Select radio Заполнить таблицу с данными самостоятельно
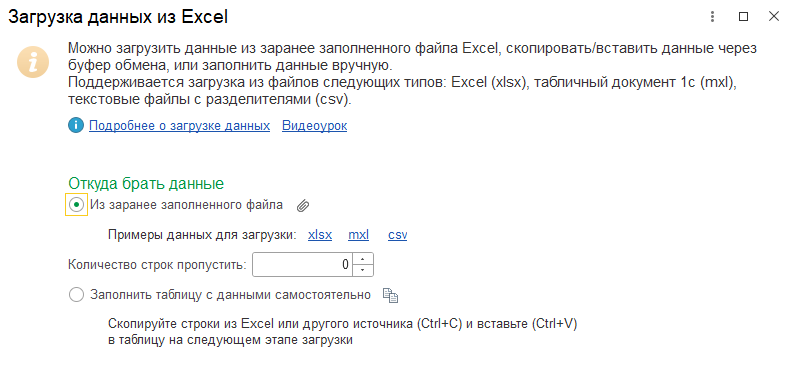Screen dimensions: 786x378 coord(77,295)
